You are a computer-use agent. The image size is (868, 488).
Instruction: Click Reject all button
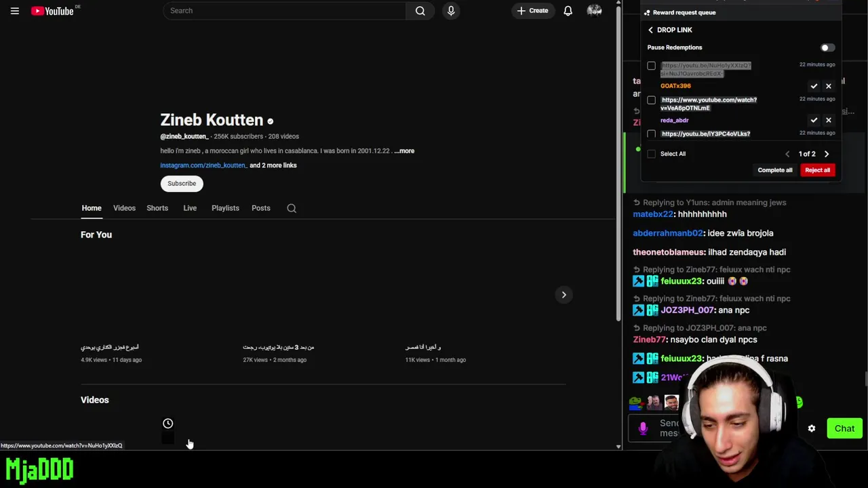coord(818,170)
